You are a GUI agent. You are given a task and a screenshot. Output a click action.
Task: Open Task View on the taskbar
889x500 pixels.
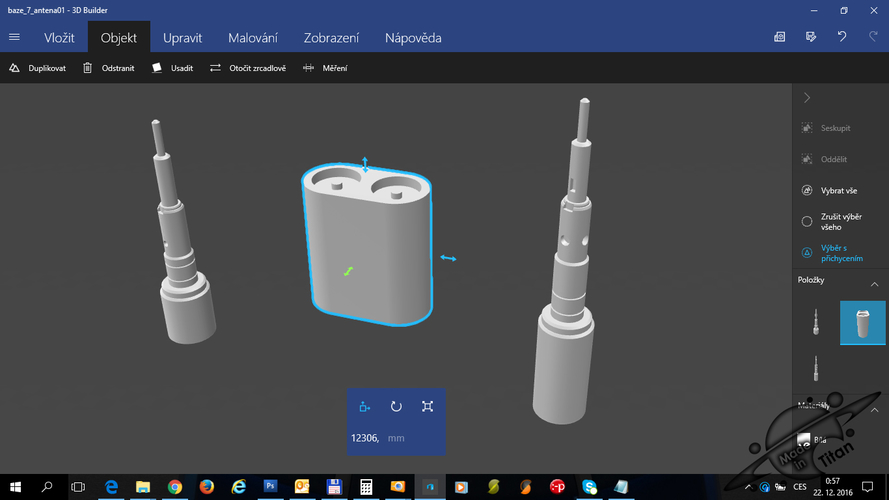78,487
